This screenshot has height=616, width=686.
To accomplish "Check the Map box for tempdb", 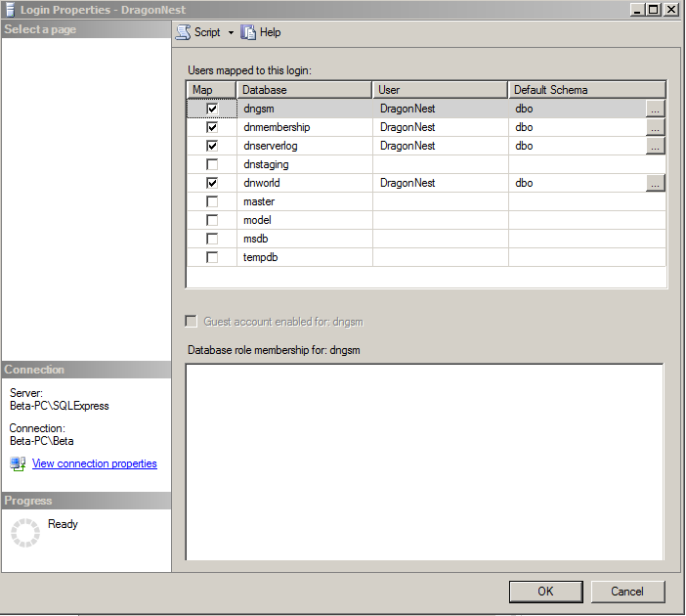I will point(212,257).
